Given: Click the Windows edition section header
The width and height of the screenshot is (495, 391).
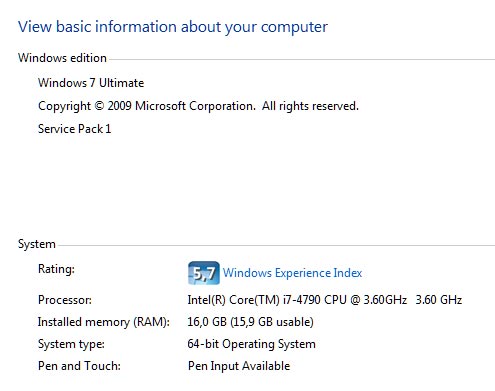Looking at the screenshot, I should 62,58.
